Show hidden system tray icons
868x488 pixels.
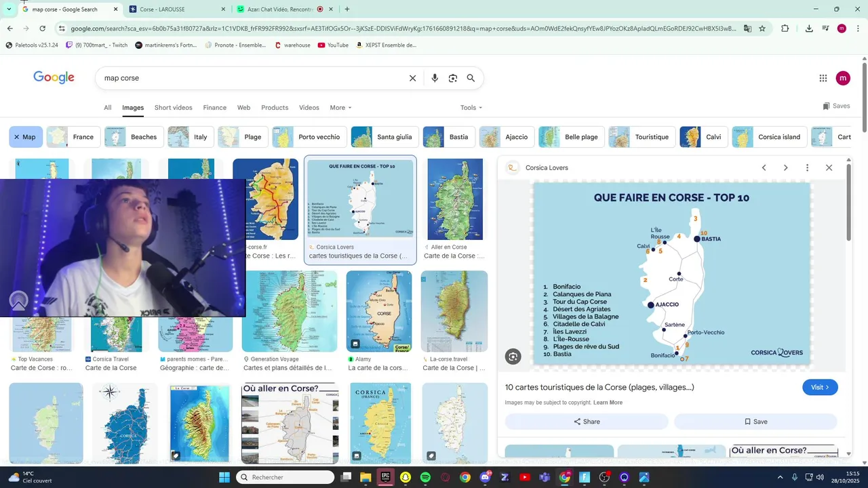click(x=780, y=477)
